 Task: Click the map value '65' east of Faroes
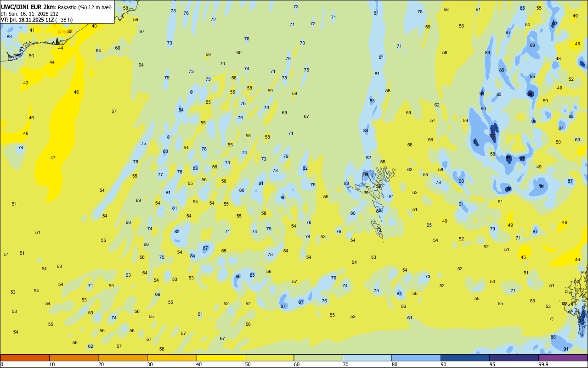pos(429,225)
